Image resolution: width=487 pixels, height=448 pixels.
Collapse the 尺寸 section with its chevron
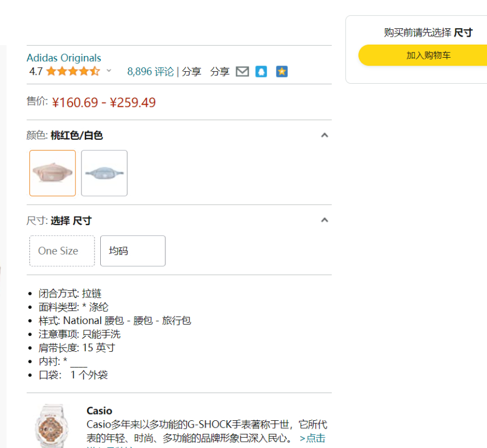[x=324, y=220]
